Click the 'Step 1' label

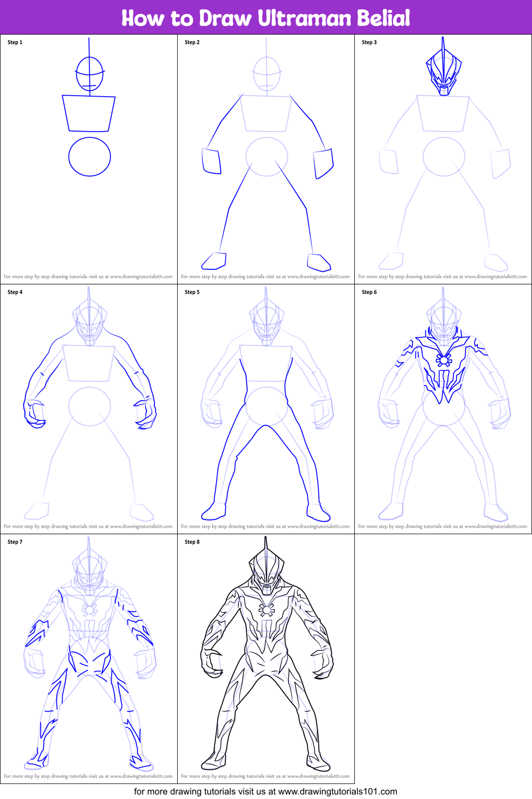[x=15, y=42]
